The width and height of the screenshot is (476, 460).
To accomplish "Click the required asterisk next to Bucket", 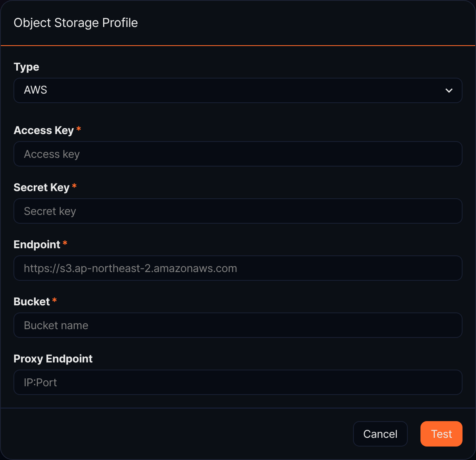I will point(54,300).
